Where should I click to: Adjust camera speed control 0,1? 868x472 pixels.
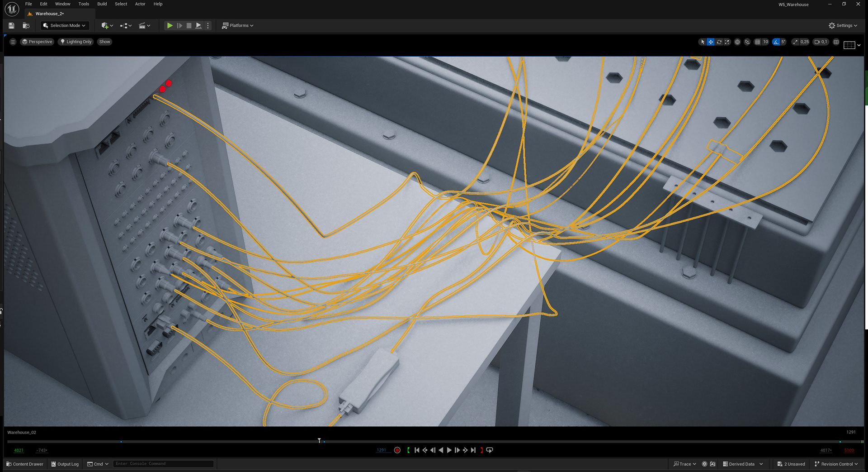pyautogui.click(x=821, y=42)
